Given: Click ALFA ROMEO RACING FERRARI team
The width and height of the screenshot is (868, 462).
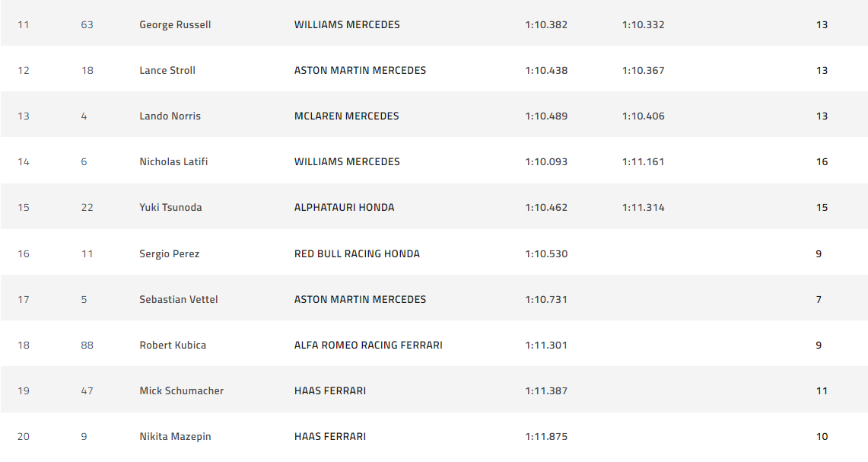Looking at the screenshot, I should [368, 345].
